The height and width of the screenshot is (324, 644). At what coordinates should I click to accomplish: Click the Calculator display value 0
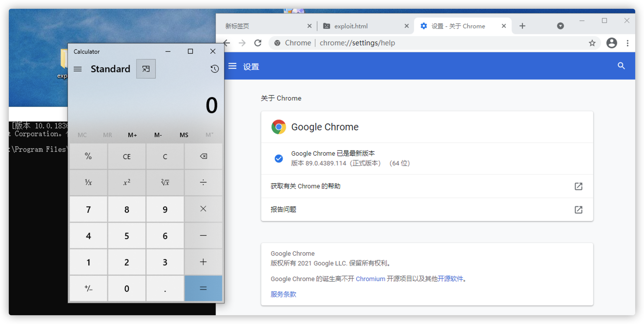point(211,105)
